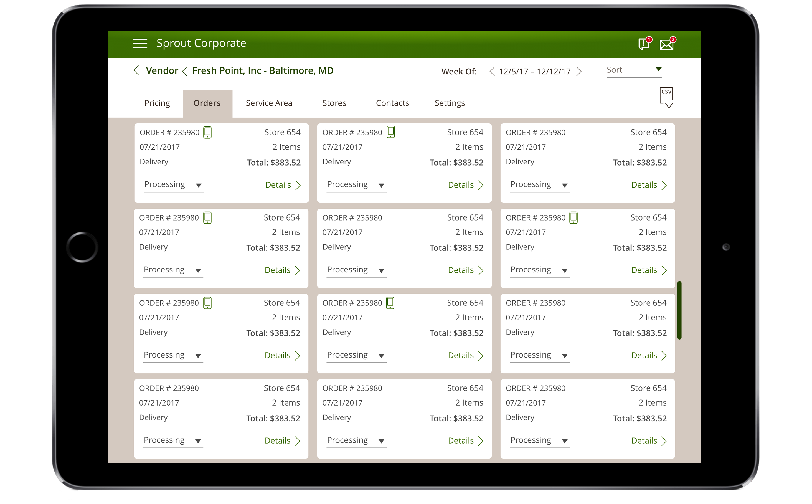
Task: Expand Processing status in first row, first column card
Action: pyautogui.click(x=174, y=185)
